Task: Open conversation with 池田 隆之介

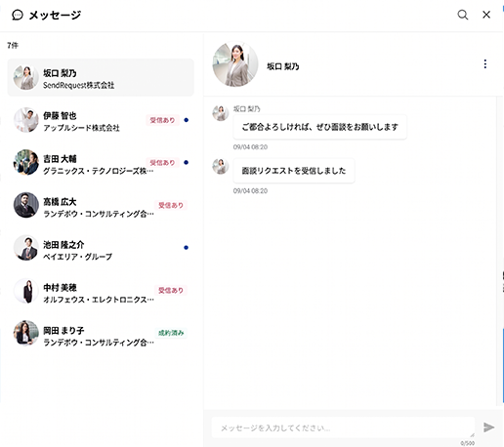Action: (x=101, y=248)
